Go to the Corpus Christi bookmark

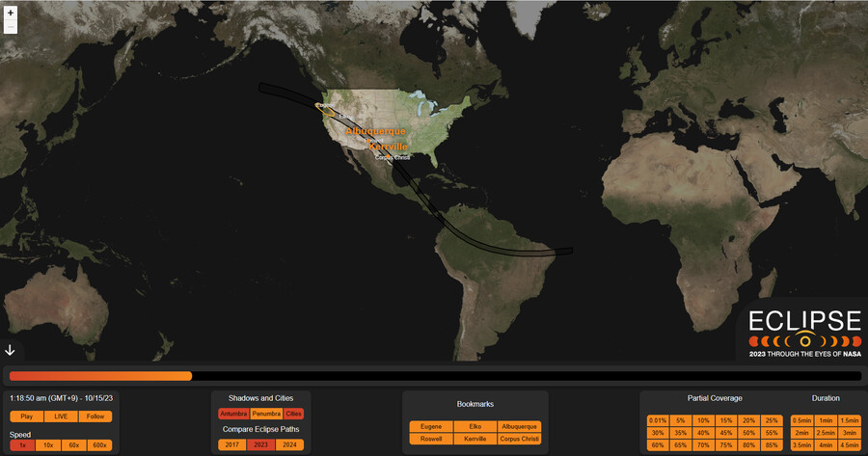coord(519,439)
